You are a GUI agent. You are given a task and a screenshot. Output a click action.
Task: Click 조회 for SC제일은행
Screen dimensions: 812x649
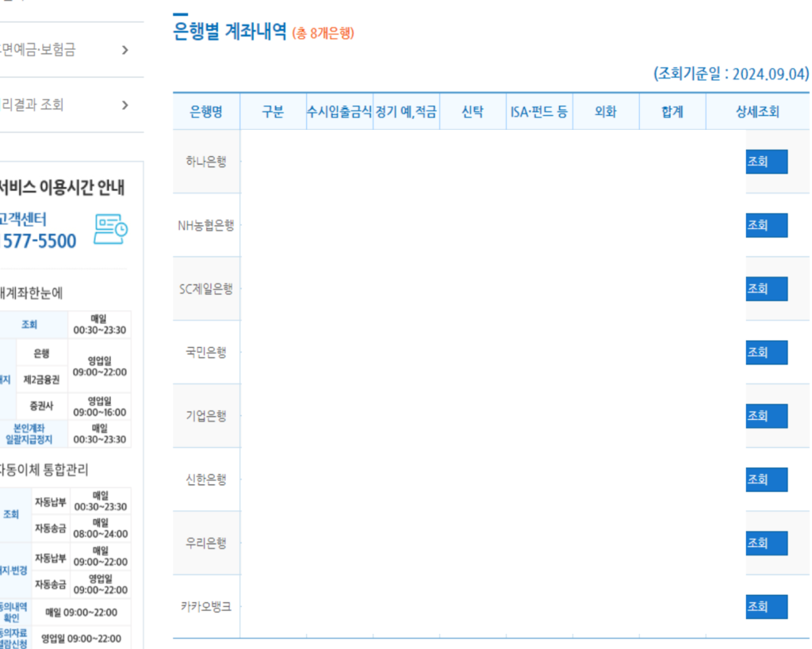[x=764, y=288]
